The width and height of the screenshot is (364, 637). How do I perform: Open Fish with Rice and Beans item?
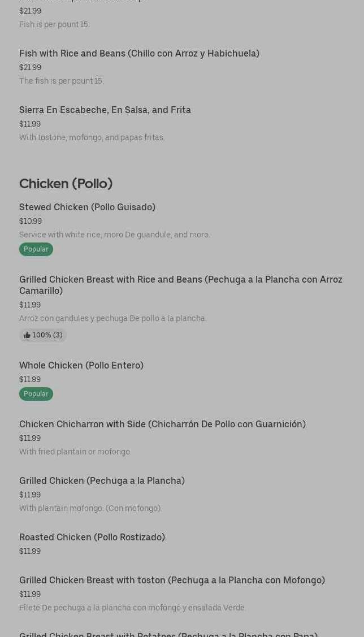click(x=139, y=53)
